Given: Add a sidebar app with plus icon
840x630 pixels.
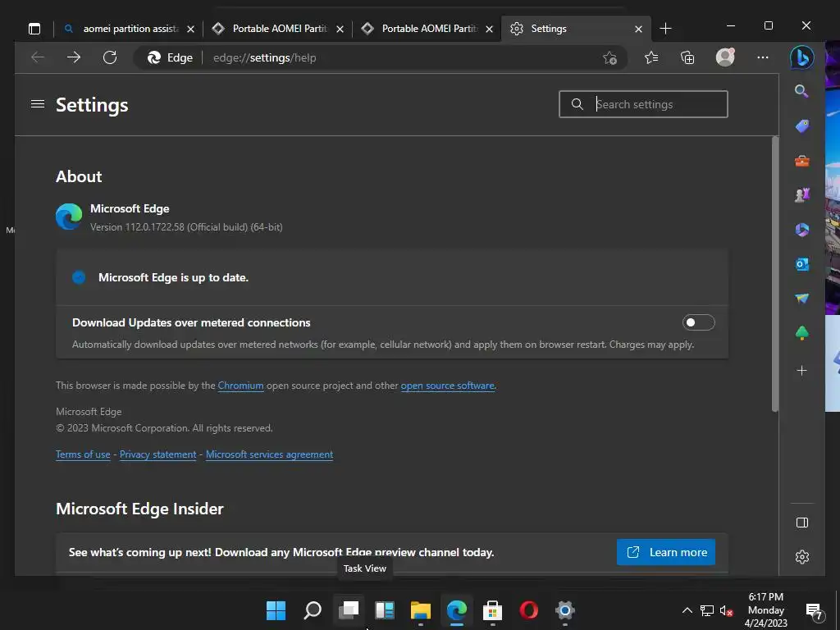Looking at the screenshot, I should pyautogui.click(x=802, y=371).
